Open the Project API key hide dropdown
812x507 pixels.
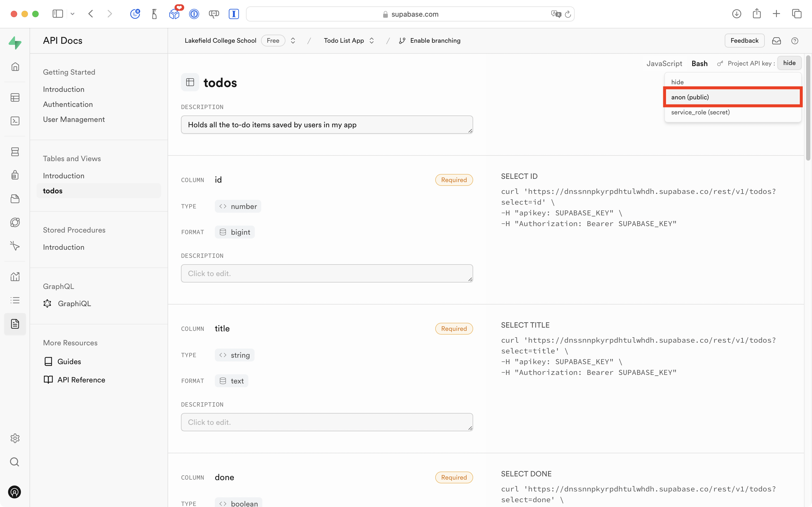pyautogui.click(x=789, y=63)
